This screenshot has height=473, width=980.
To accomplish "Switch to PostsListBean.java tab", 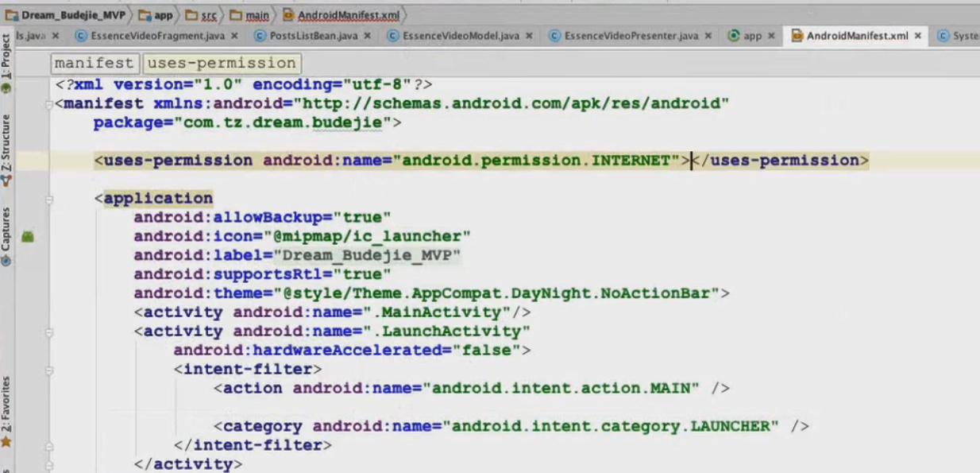I will [x=314, y=36].
